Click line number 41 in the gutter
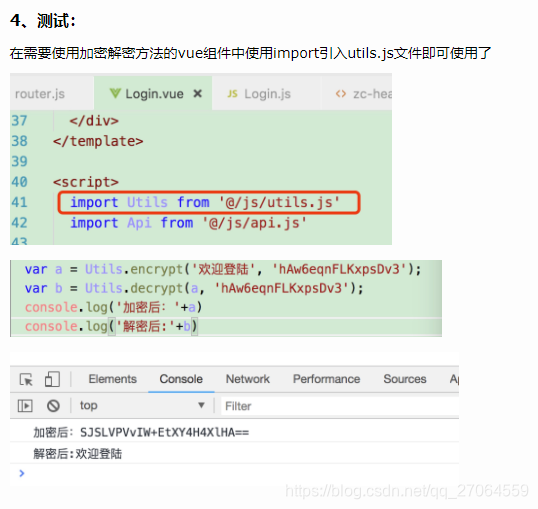The image size is (538, 509). click(19, 202)
